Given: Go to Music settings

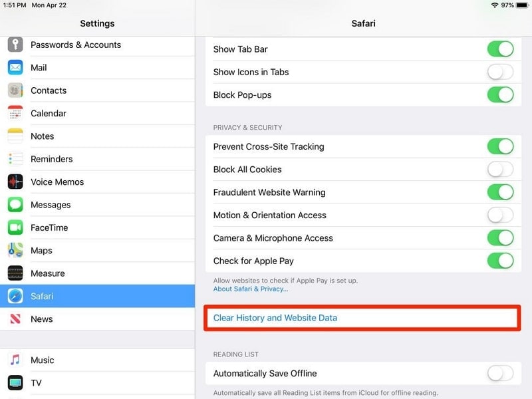Looking at the screenshot, I should (x=97, y=360).
